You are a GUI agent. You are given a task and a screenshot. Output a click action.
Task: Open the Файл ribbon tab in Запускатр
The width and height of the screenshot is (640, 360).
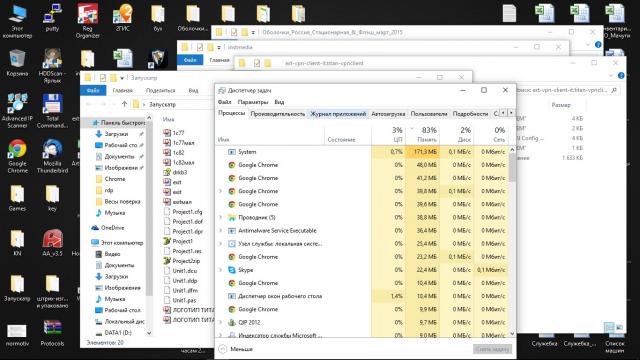(93, 90)
